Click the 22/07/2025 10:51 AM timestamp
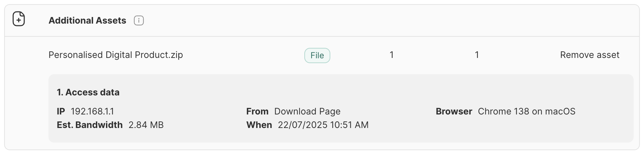 click(x=323, y=125)
